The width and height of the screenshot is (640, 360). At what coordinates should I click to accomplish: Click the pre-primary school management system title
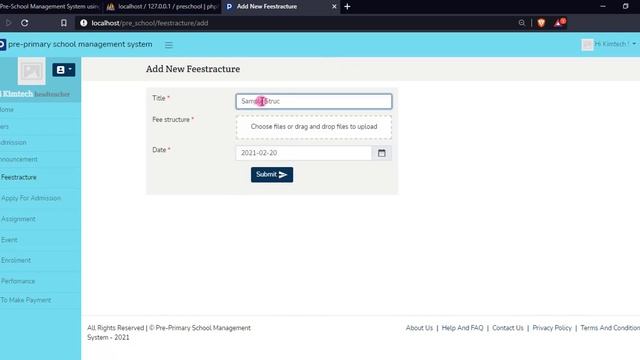coord(80,44)
